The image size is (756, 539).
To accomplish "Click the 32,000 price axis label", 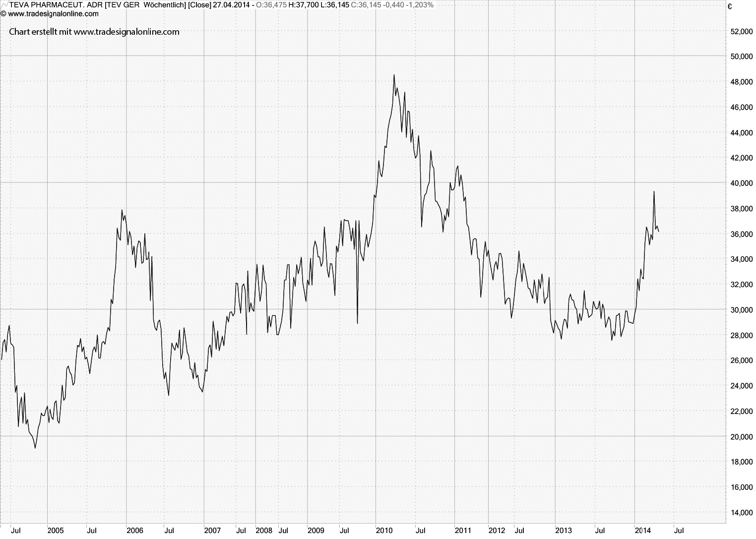I will pos(742,285).
